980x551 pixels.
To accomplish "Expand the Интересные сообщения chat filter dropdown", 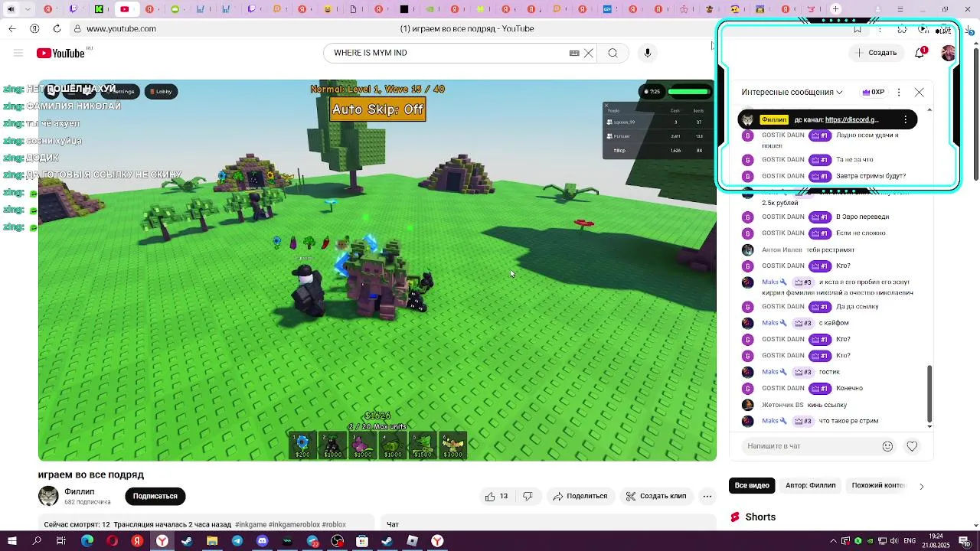I will tap(792, 92).
